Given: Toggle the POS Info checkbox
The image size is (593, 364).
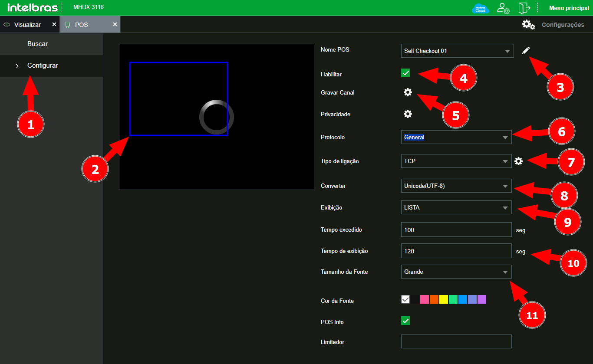Looking at the screenshot, I should tap(405, 321).
